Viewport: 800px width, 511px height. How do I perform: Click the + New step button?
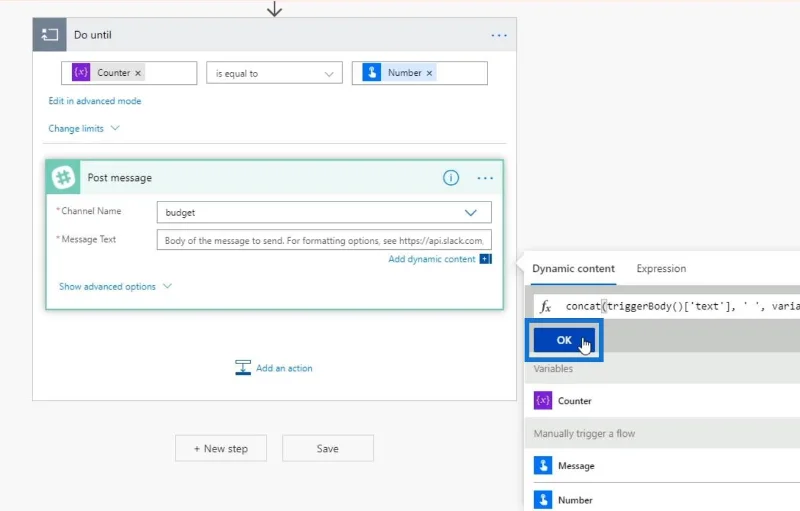coord(221,448)
